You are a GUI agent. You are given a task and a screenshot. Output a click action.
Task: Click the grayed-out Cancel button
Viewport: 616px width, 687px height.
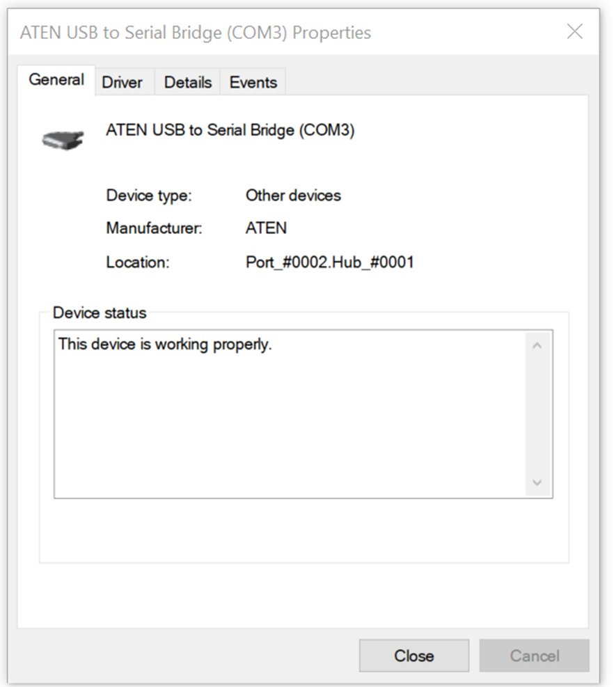pyautogui.click(x=534, y=656)
